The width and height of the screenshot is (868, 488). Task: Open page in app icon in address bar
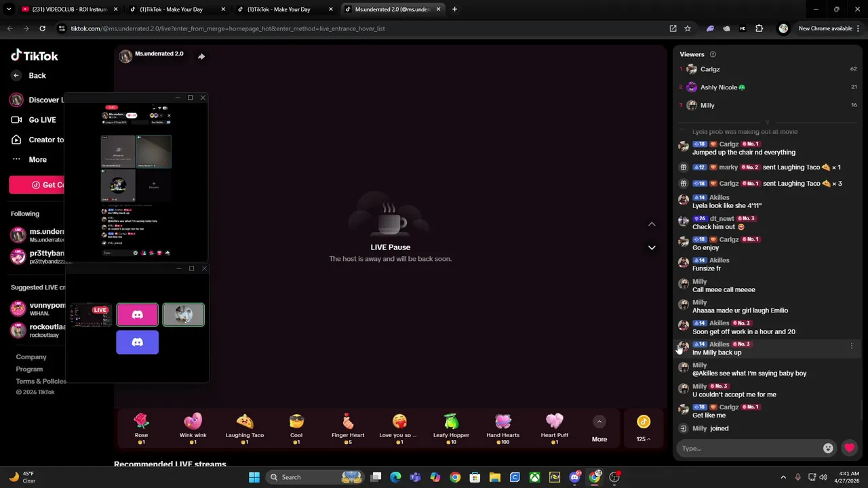coord(673,28)
